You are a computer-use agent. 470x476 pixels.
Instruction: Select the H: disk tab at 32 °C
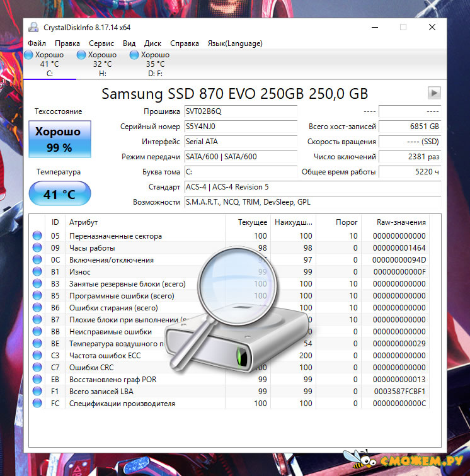click(x=103, y=64)
